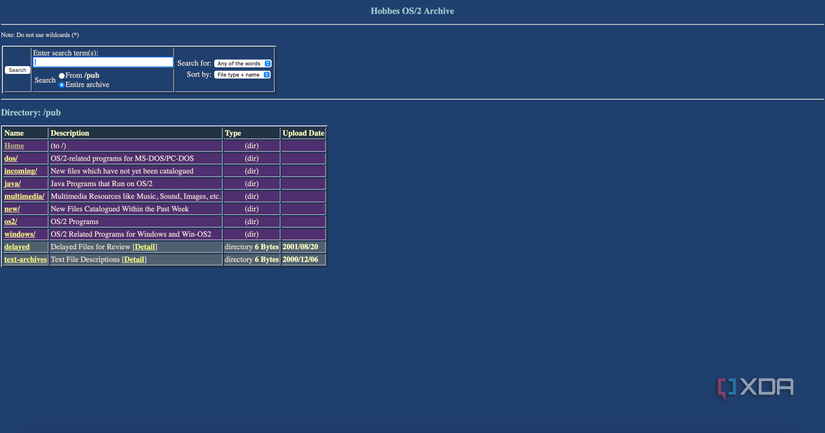The image size is (825, 433).
Task: Click the Hobbes OS/2 Archive title
Action: coord(412,11)
